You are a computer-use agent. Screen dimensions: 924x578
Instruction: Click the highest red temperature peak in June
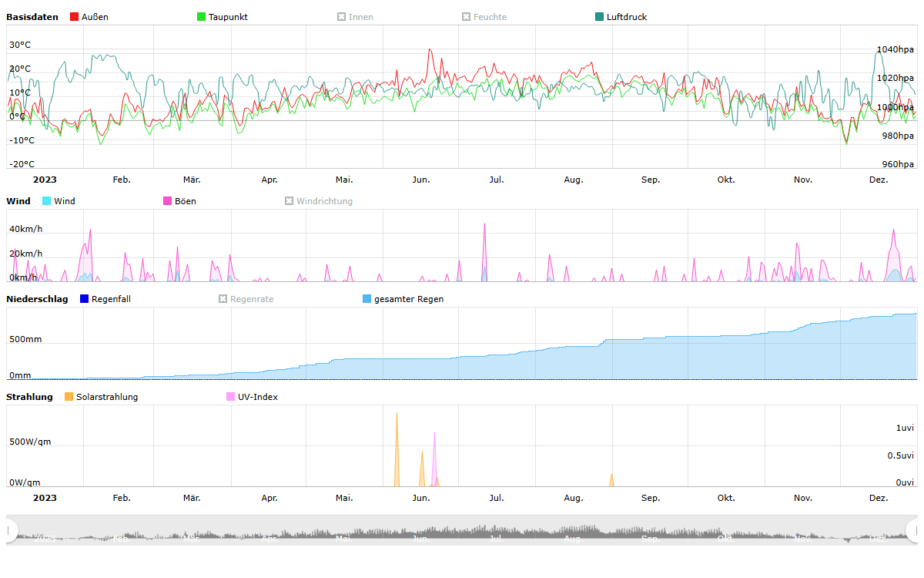tap(430, 50)
